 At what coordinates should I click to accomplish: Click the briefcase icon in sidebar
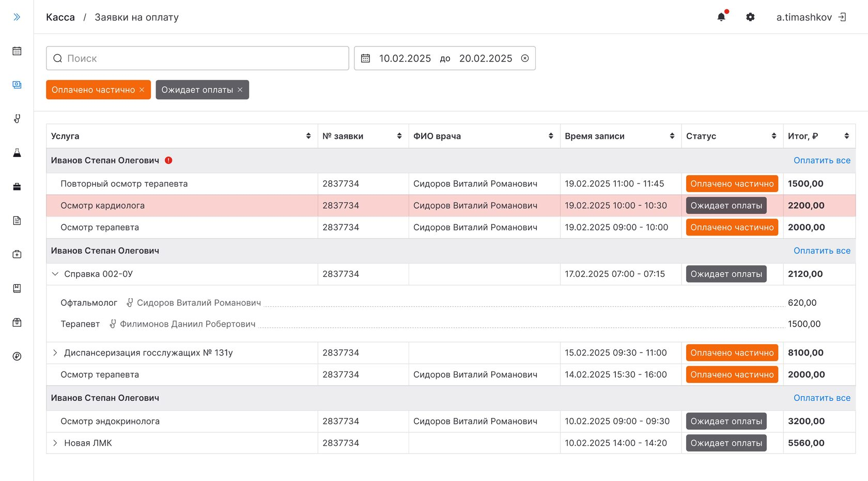pyautogui.click(x=17, y=187)
